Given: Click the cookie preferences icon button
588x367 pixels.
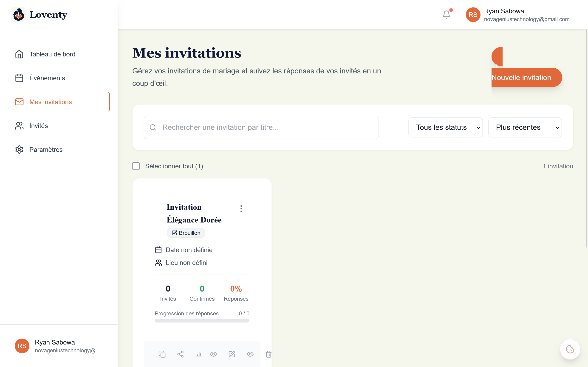Looking at the screenshot, I should (570, 349).
